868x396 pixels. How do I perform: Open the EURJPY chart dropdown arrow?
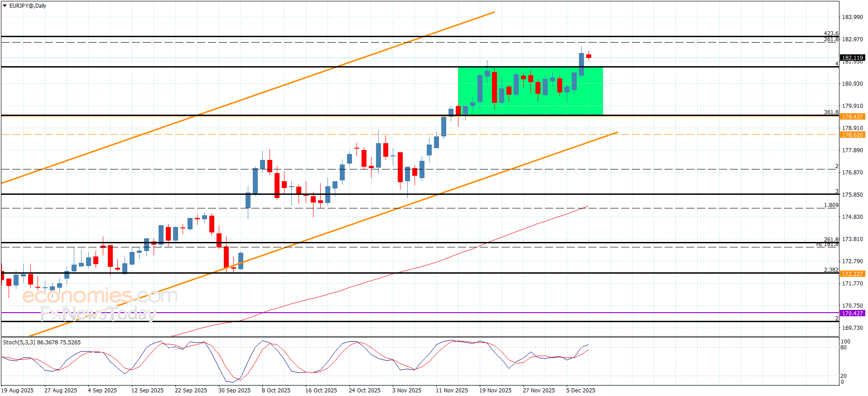click(5, 6)
